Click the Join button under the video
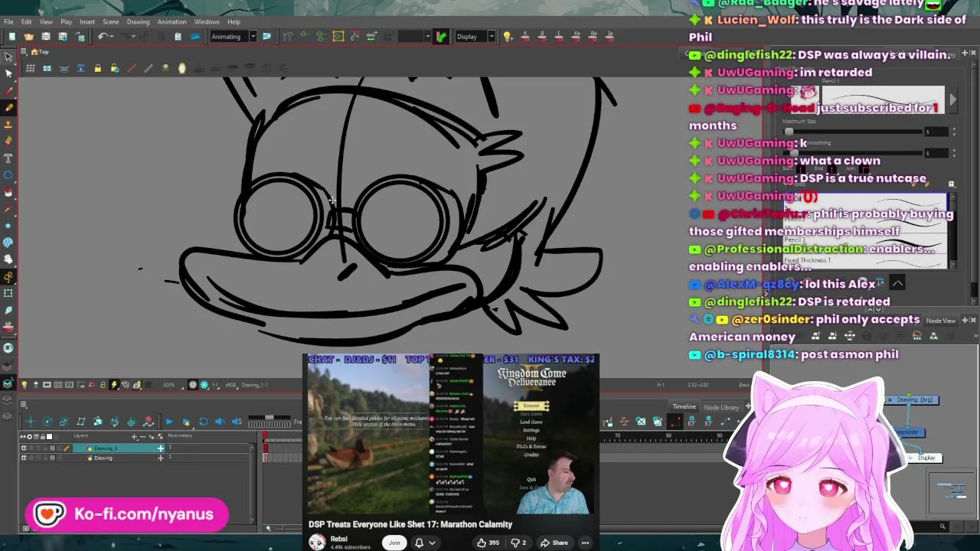The image size is (980, 551). point(394,543)
